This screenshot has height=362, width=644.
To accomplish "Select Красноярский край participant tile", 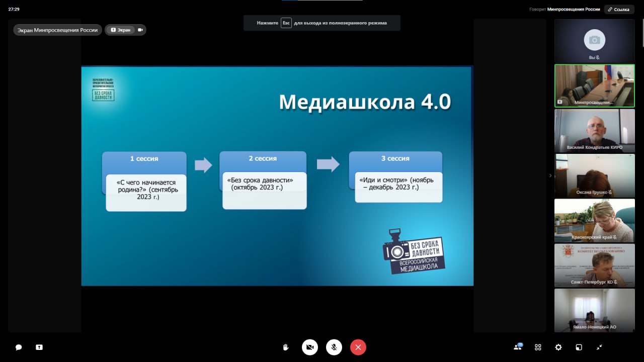I will coord(594,220).
